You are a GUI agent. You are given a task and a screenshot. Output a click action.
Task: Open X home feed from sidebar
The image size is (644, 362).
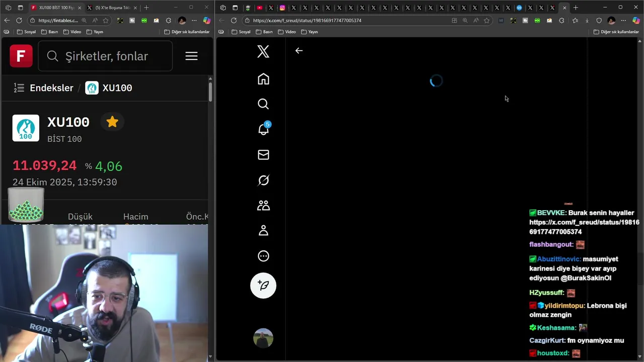tap(263, 79)
